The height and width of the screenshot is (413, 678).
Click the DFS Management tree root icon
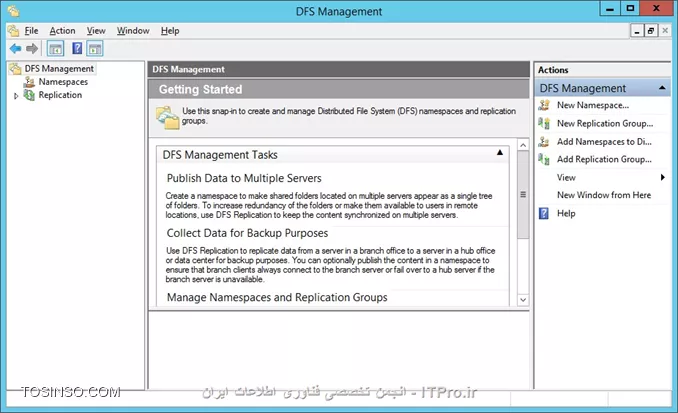point(16,69)
